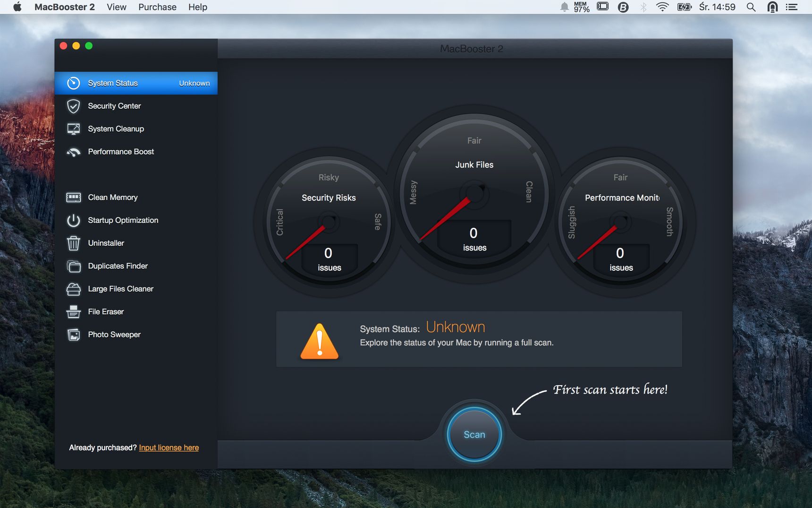Click the Clean Memory chip icon

click(x=73, y=198)
